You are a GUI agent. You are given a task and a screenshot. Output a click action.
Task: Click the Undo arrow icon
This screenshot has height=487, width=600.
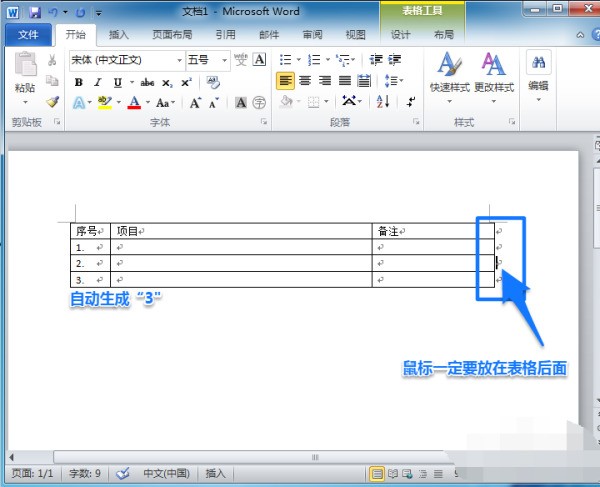pos(52,12)
